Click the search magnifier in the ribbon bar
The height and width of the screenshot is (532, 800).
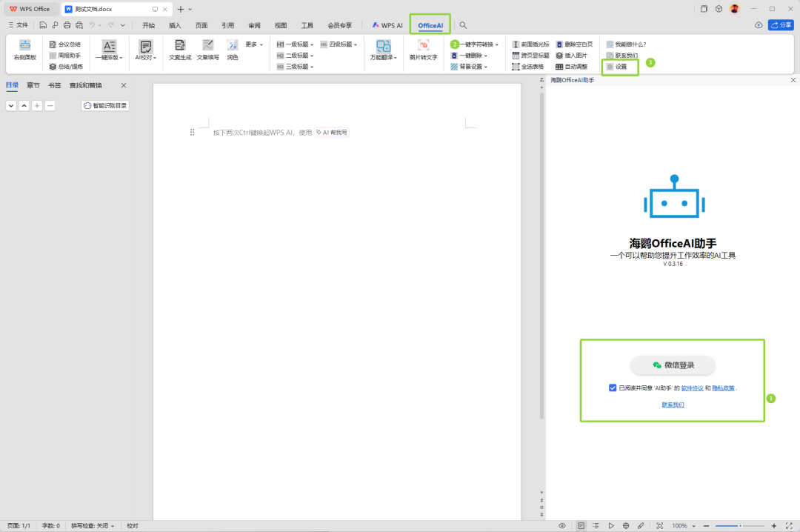click(x=463, y=25)
